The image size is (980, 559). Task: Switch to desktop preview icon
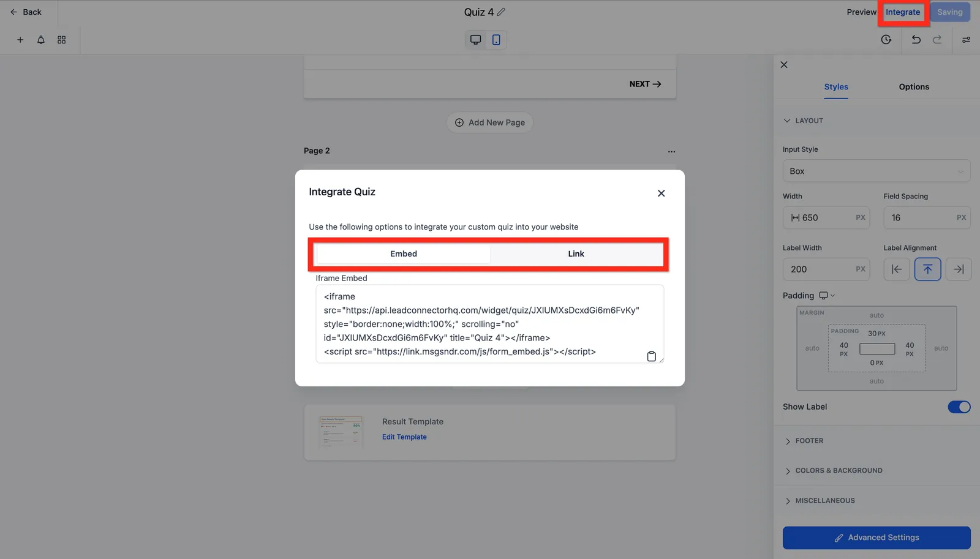[x=475, y=40]
